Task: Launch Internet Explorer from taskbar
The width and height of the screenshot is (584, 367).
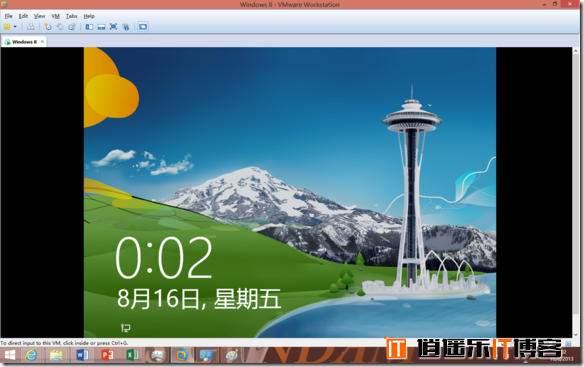Action: pos(31,356)
